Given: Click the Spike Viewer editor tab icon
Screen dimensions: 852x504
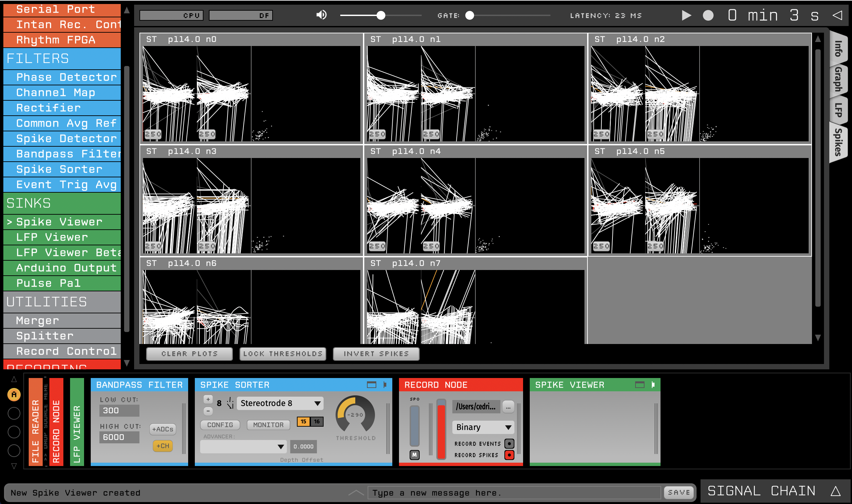Looking at the screenshot, I should pos(653,385).
